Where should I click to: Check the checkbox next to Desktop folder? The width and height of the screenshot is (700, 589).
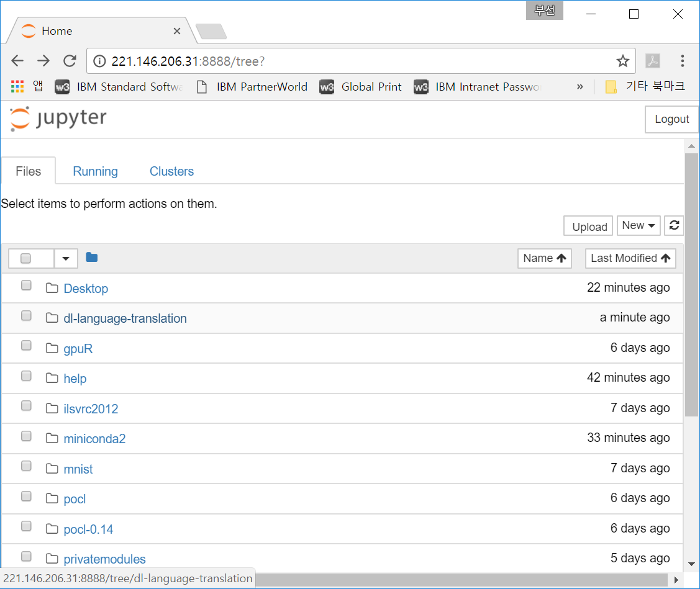(25, 285)
